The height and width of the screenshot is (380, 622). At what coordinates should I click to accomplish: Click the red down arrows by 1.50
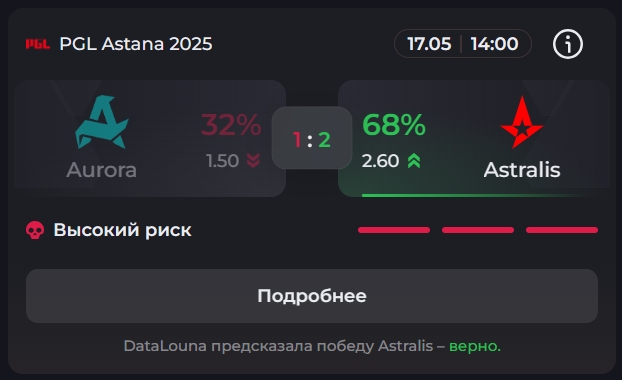(253, 161)
